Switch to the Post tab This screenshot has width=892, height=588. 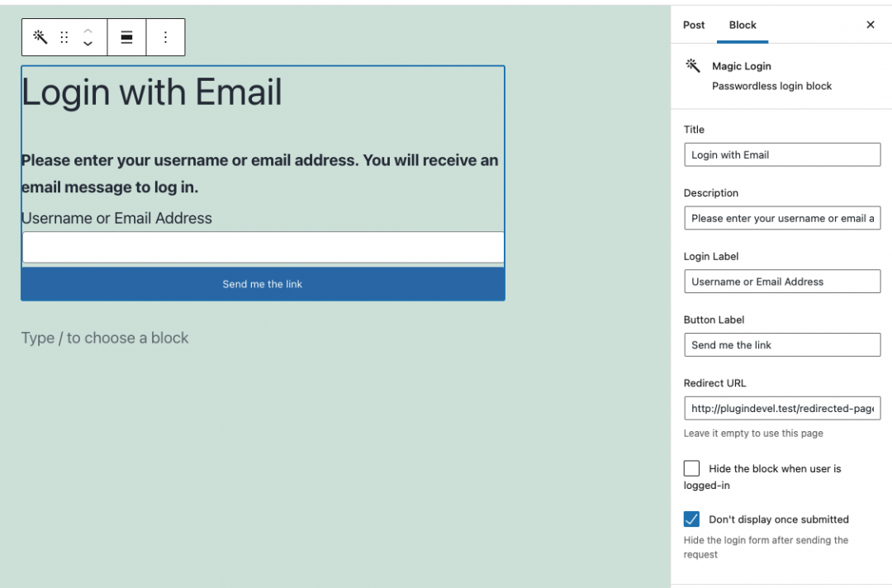(694, 25)
